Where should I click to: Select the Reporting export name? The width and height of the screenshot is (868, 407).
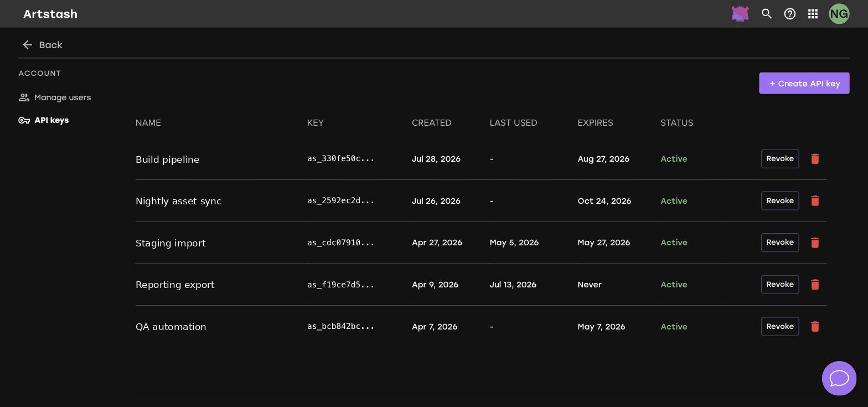(x=175, y=285)
